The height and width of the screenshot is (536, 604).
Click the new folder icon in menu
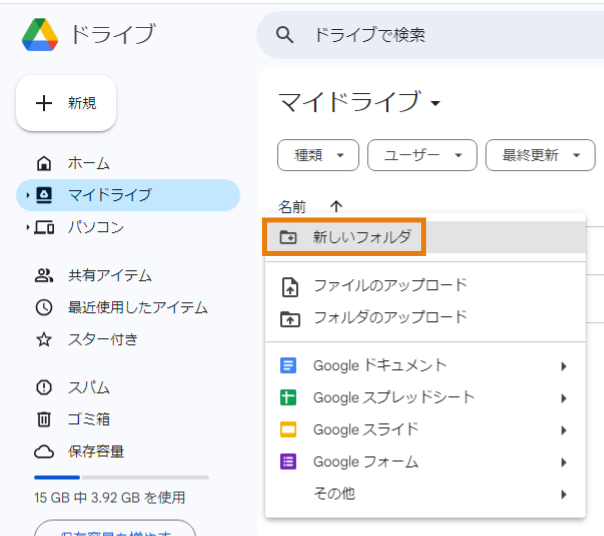(288, 237)
